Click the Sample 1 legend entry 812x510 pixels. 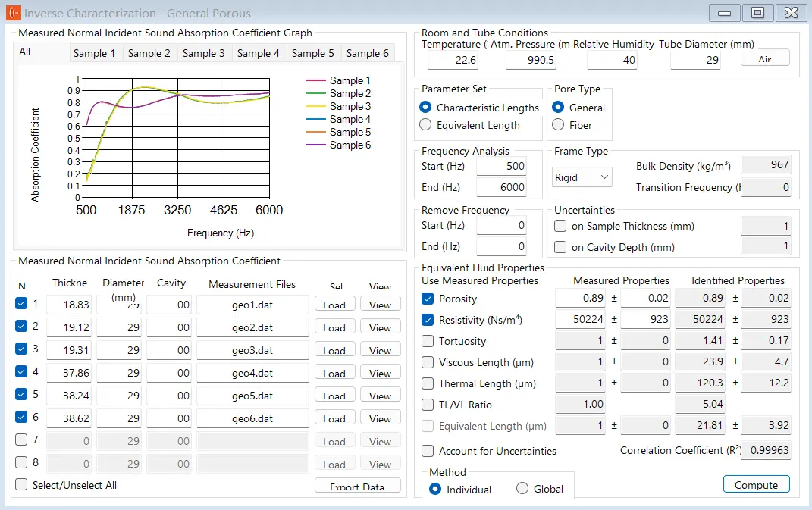click(338, 80)
